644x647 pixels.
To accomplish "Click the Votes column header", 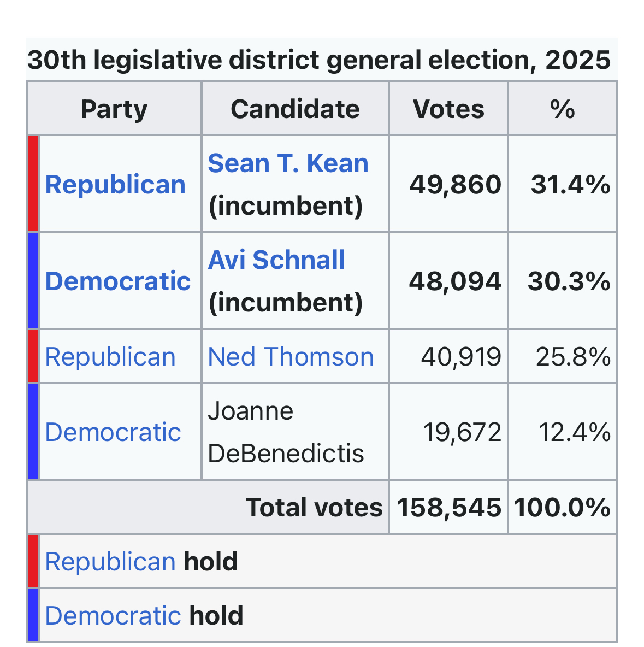I will point(448,109).
